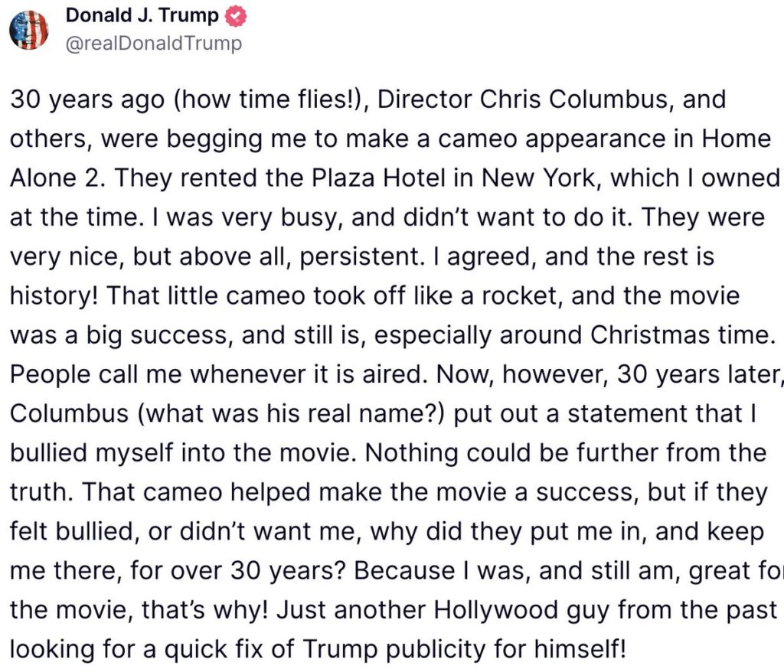Click Donald J. Trump's profile avatar

tap(29, 31)
